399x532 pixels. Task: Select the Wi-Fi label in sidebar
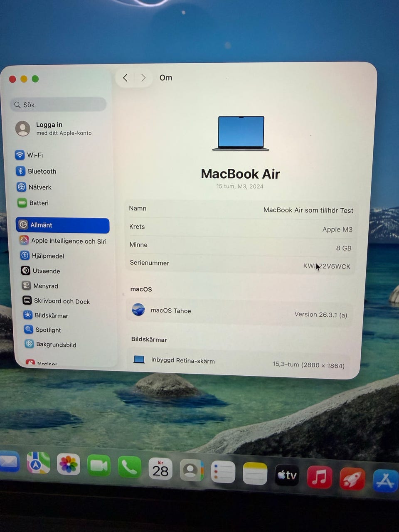tap(35, 155)
